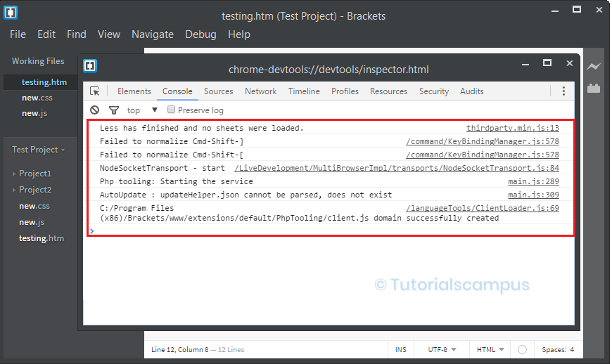Image resolution: width=612 pixels, height=364 pixels.
Task: Open the Debug menu
Action: 200,34
